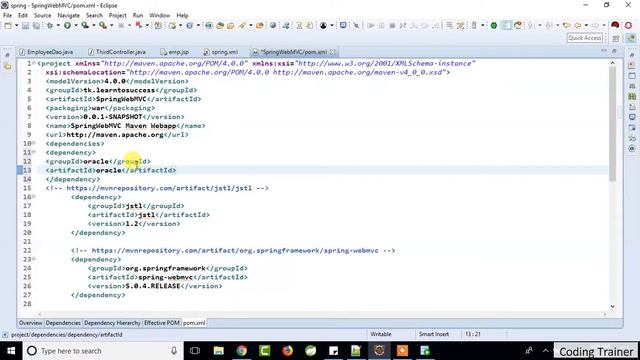This screenshot has height=360, width=640.
Task: Switch to EmployeeDao.java tab
Action: [46, 52]
